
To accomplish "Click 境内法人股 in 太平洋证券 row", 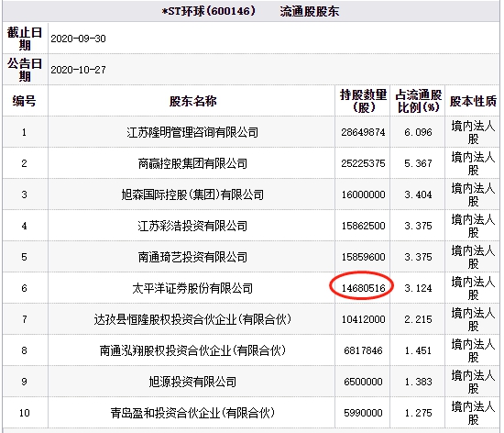I will (473, 288).
